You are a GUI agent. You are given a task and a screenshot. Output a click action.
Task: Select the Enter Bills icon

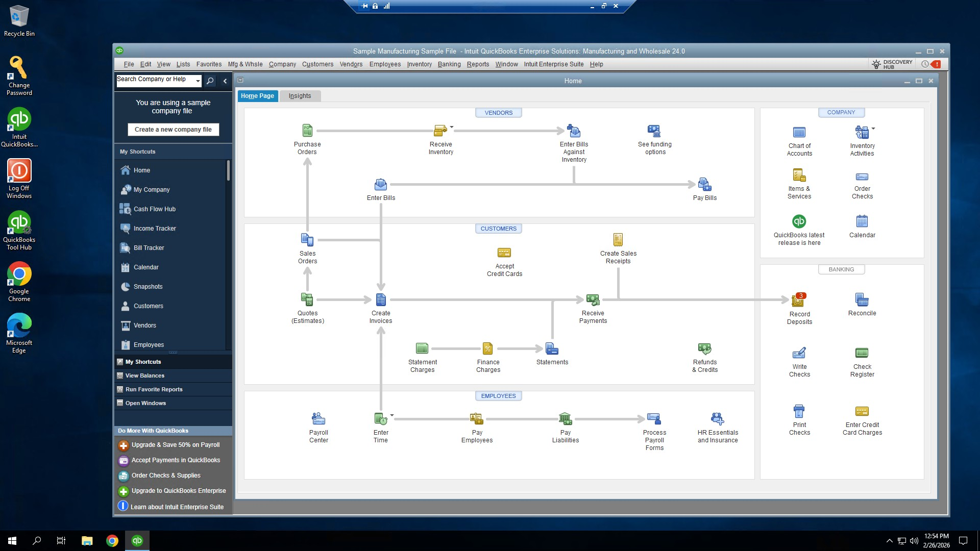click(381, 184)
